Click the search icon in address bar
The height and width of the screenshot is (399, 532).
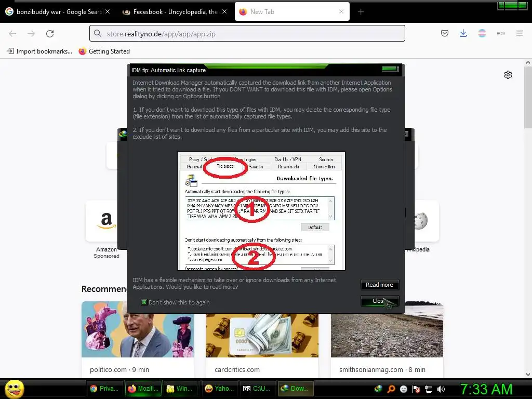[98, 33]
